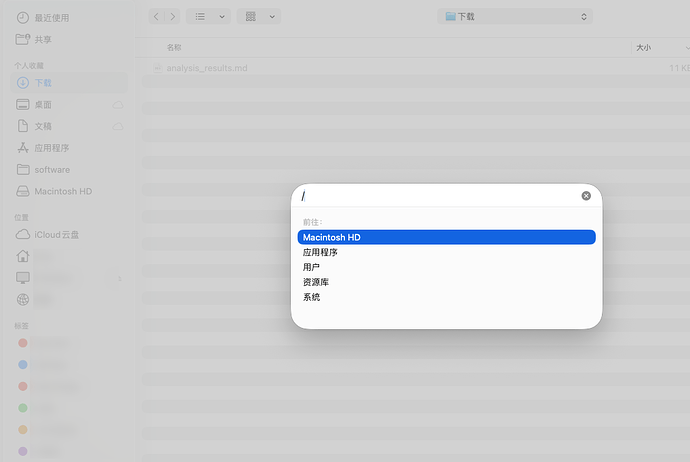690x462 pixels.
Task: Click the up-down arrows on the 下载 path popup
Action: pyautogui.click(x=584, y=17)
